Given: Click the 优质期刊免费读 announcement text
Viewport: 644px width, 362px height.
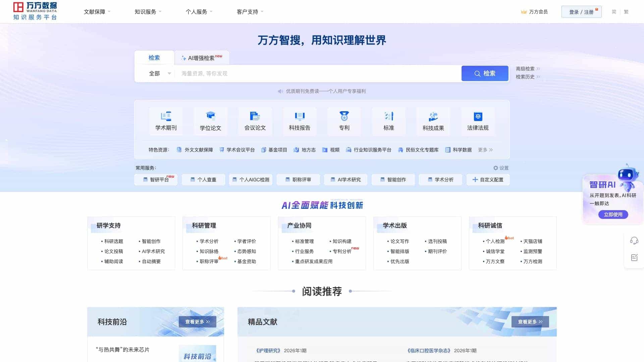Looking at the screenshot, I should coord(326,91).
